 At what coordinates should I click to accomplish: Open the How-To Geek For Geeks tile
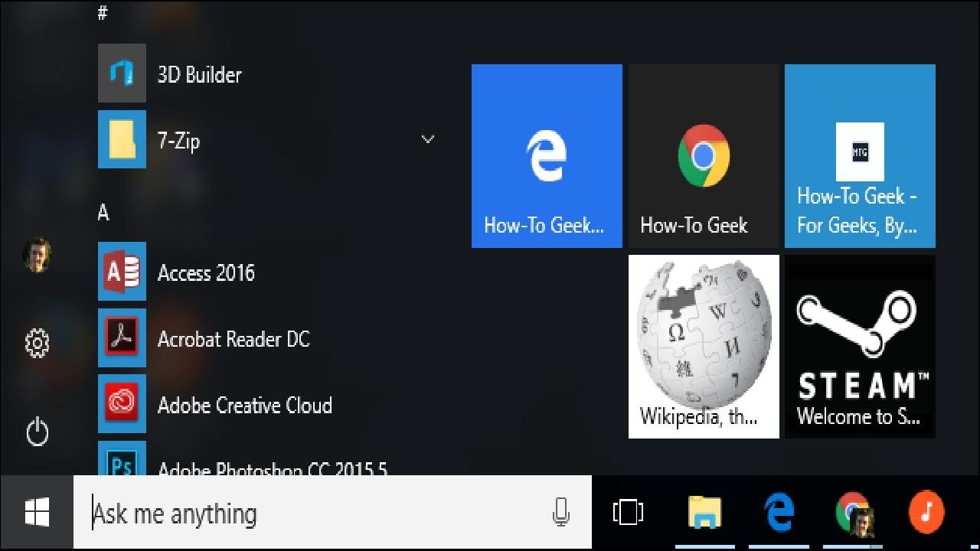(860, 156)
